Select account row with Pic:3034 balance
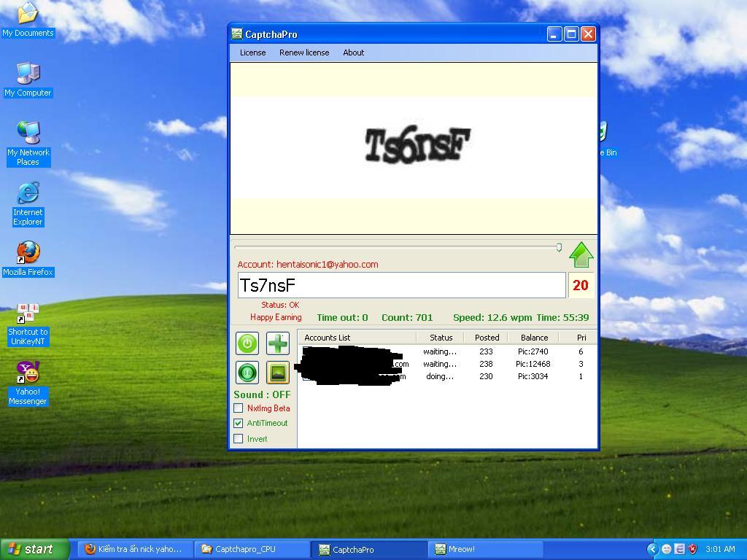Viewport: 747px width, 560px height. (x=447, y=376)
